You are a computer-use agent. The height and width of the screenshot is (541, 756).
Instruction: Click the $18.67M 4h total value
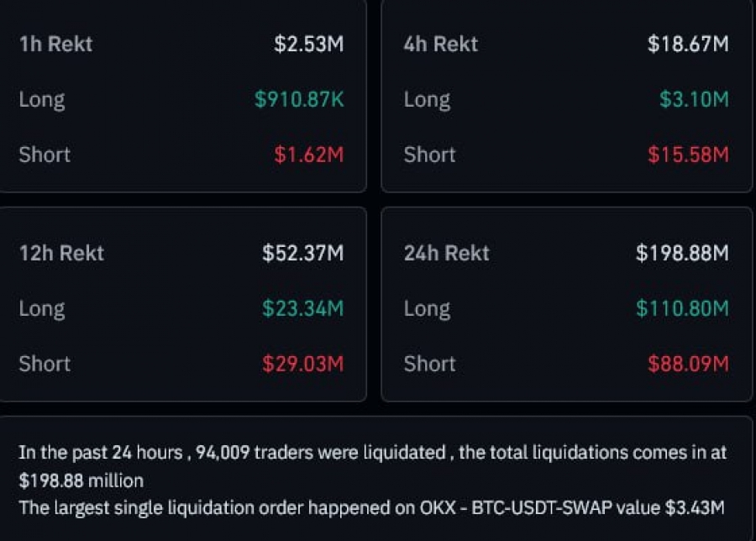point(688,44)
